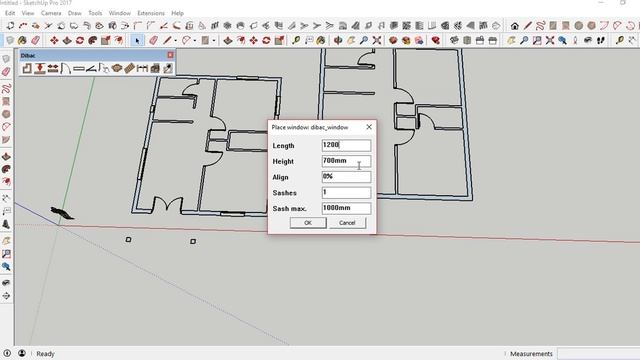
Task: Click the Height input field
Action: [x=347, y=161]
